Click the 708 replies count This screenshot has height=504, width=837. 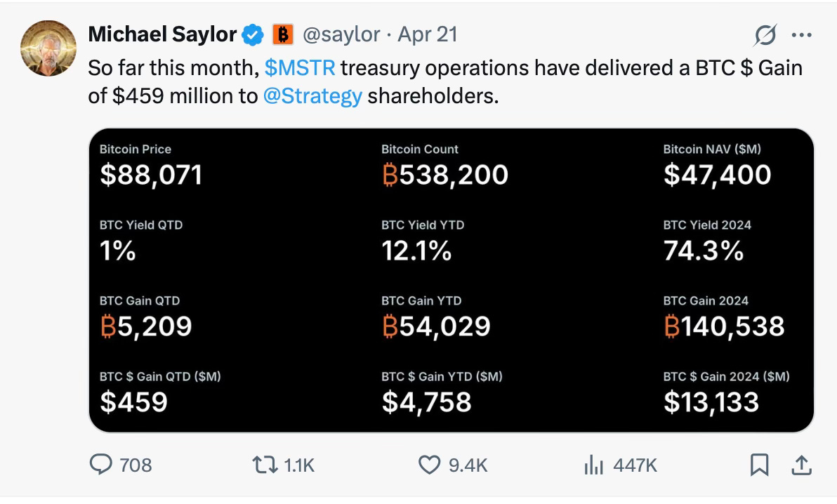136,465
